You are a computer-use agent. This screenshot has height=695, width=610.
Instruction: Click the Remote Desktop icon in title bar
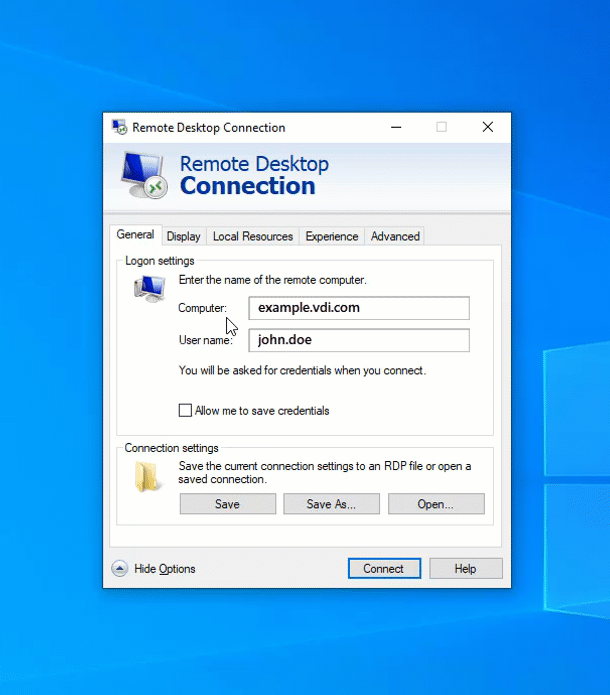[x=119, y=128]
